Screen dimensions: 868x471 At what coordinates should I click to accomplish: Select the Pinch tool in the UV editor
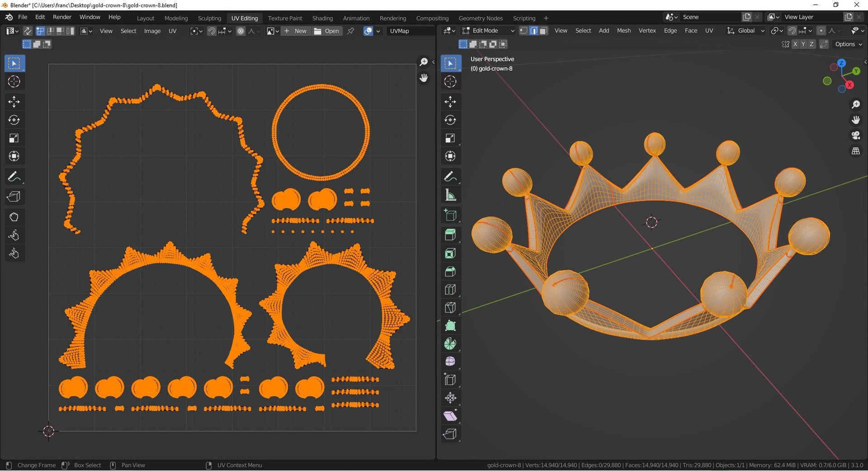14,253
